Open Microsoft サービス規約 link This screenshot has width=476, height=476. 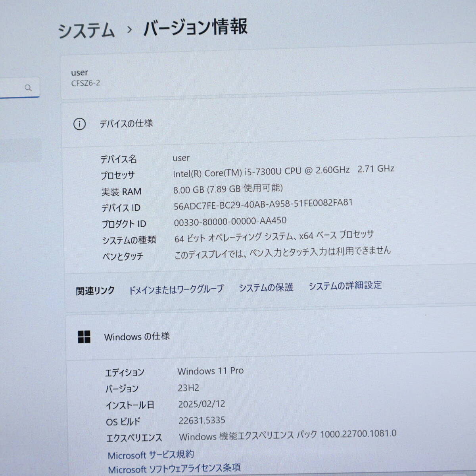tap(151, 455)
